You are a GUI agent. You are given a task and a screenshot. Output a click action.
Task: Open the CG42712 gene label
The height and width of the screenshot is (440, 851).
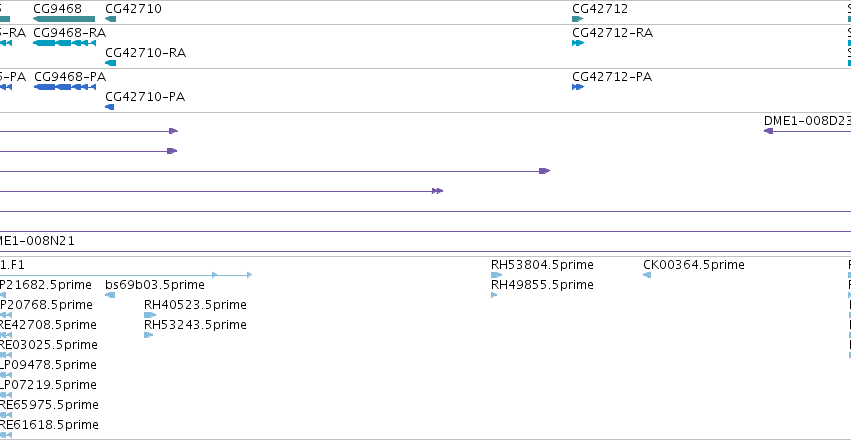tap(600, 9)
